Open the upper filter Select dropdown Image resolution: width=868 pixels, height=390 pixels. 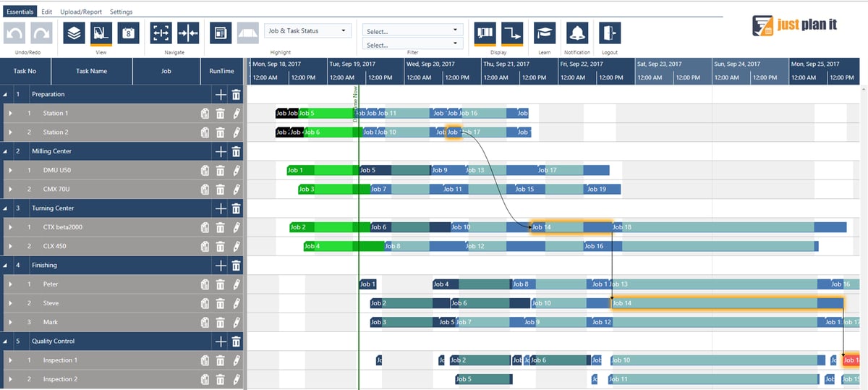412,30
